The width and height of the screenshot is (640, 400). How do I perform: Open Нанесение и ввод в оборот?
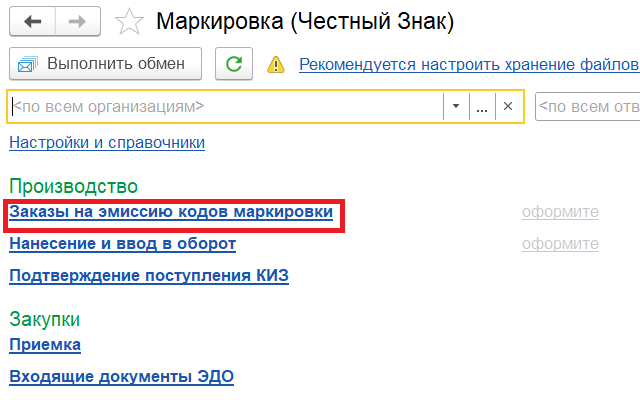click(x=122, y=244)
